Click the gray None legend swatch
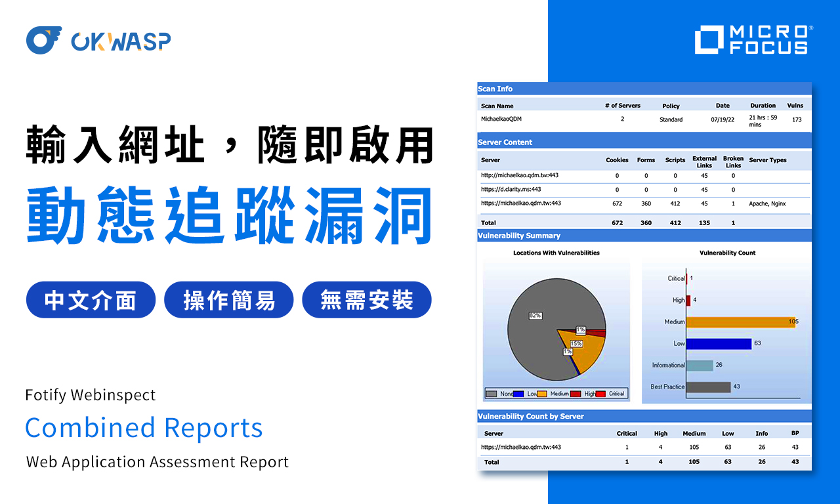Screen dimensions: 840x504 (492, 394)
